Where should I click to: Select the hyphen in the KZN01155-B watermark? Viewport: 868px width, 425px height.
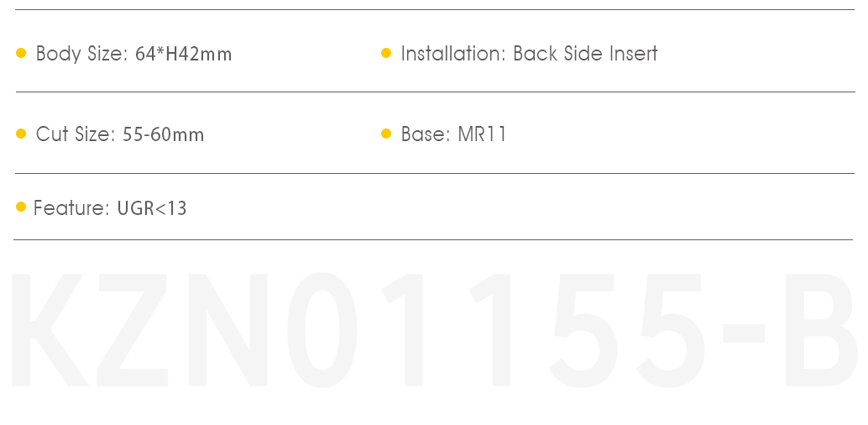744,333
